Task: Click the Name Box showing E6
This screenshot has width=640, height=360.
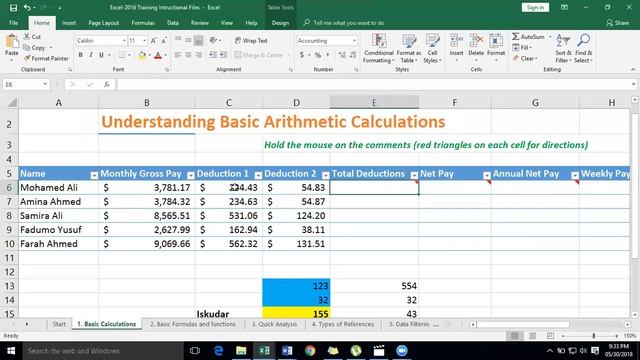Action: tap(25, 84)
